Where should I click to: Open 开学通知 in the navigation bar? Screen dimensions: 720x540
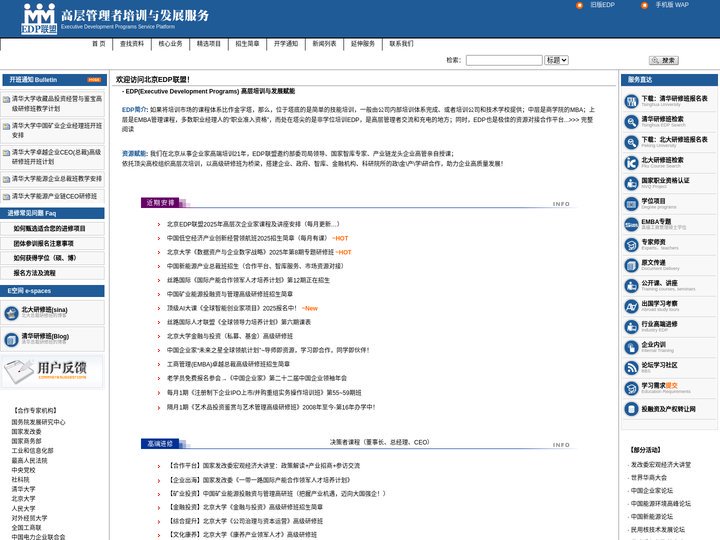pyautogui.click(x=286, y=44)
